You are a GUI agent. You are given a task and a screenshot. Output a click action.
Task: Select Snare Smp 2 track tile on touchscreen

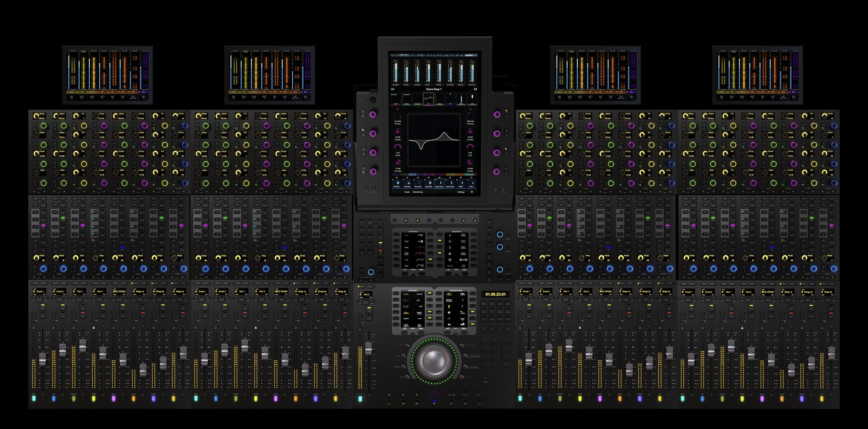pyautogui.click(x=450, y=184)
